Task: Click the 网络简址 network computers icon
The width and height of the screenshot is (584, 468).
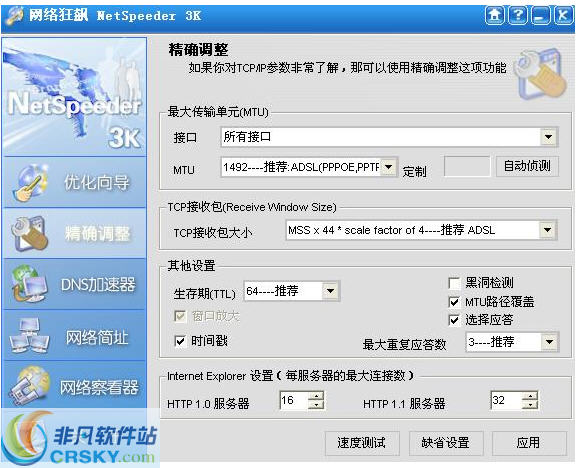Action: (29, 336)
